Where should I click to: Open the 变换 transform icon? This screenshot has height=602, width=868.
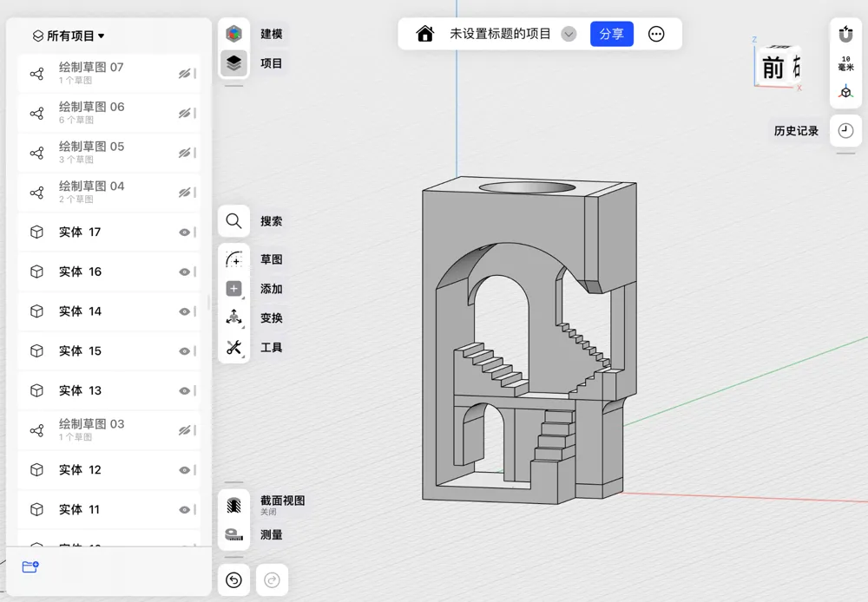tap(233, 317)
